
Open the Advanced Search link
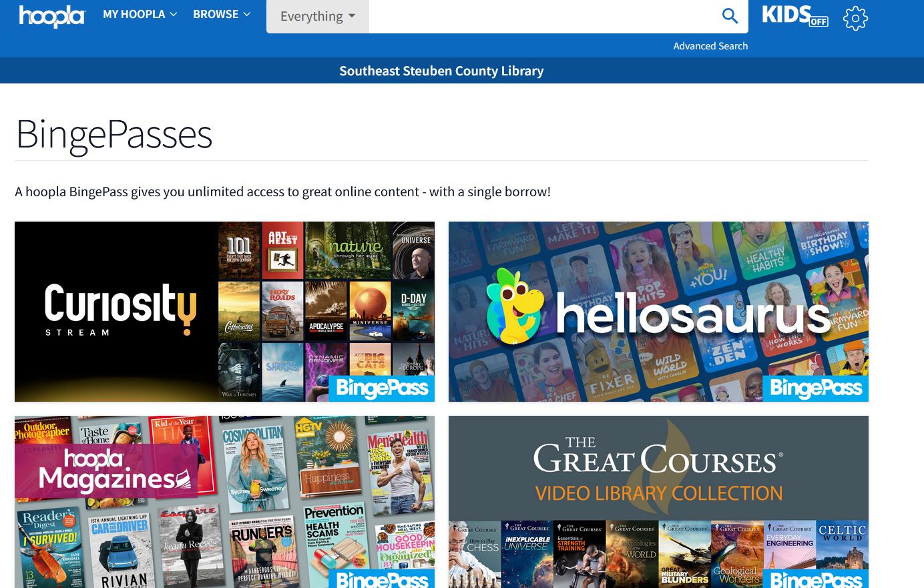point(710,46)
